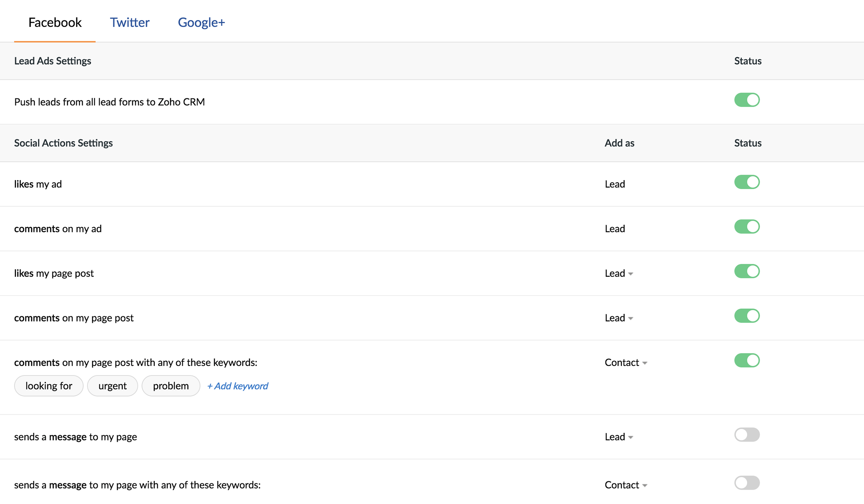Open the Twitter tab
Viewport: 864px width, 504px height.
[130, 23]
